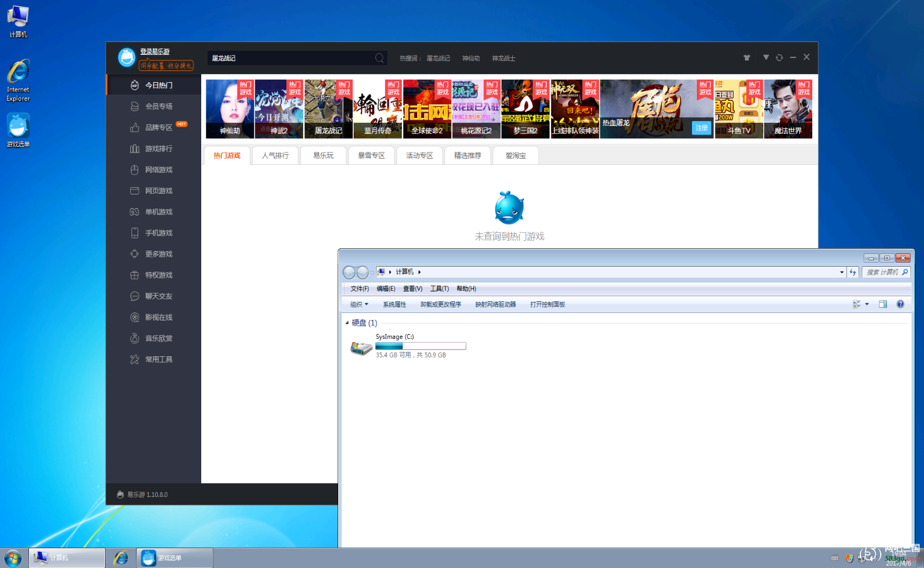
Task: Click the refresh icon in game menu title bar
Action: click(780, 57)
